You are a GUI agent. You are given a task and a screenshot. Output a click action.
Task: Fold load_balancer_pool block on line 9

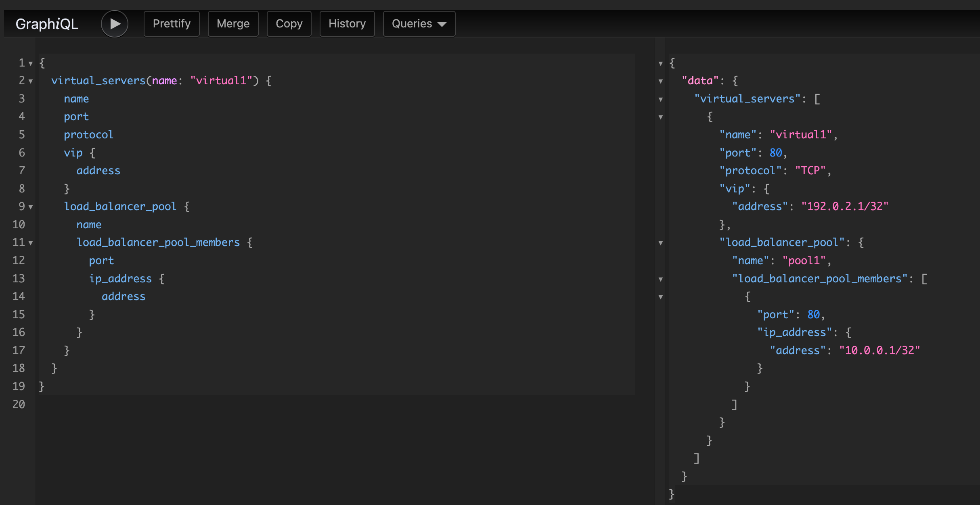[31, 207]
